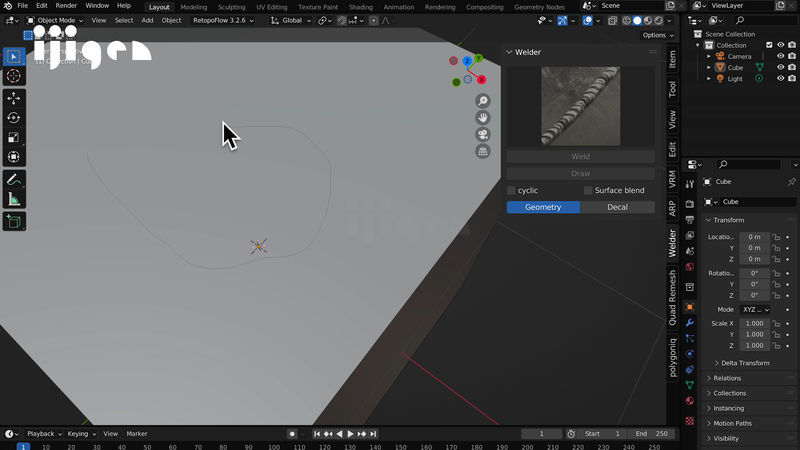Switch to the Sculpting workspace tab
The image size is (800, 450).
[232, 7]
